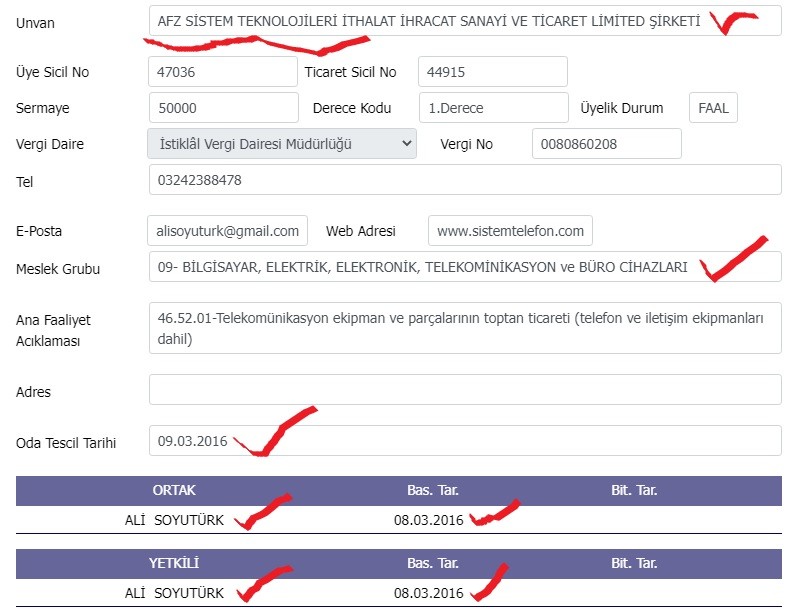787x609 pixels.
Task: Click the Vergi No field 0080860208
Action: [x=607, y=144]
